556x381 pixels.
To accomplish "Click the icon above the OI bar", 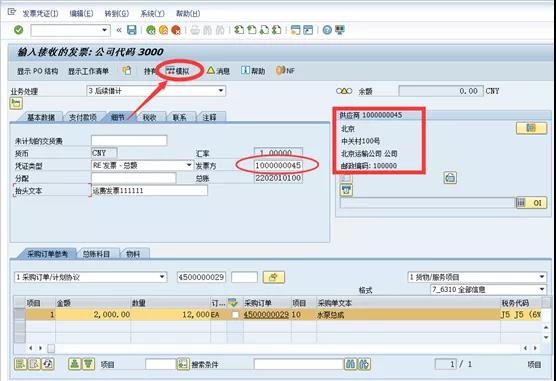I will [346, 190].
